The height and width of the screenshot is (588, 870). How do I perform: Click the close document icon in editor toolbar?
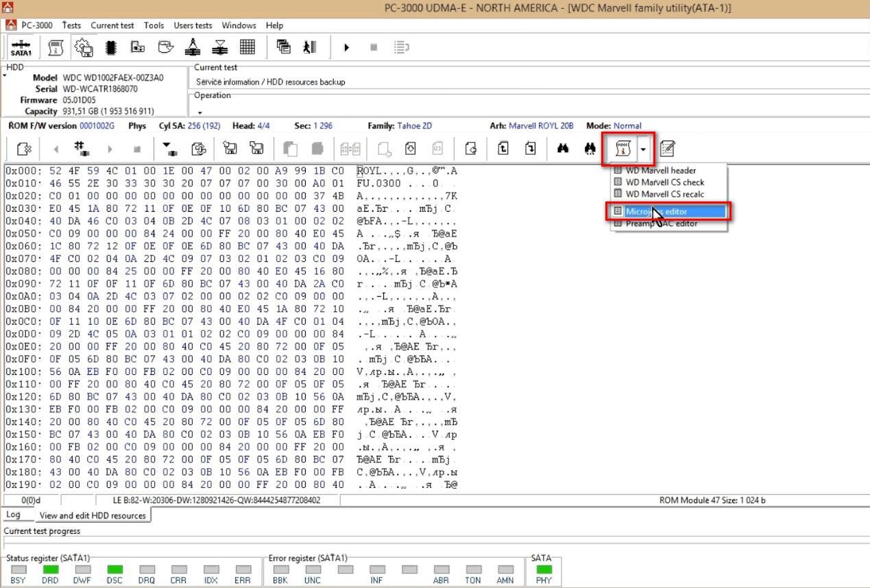24,148
